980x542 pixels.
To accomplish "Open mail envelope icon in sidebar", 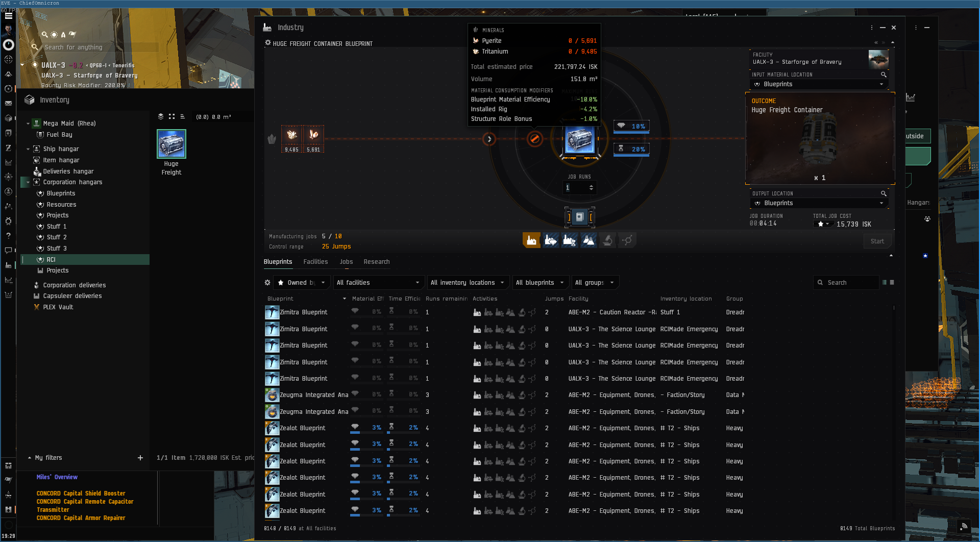I will 8,104.
